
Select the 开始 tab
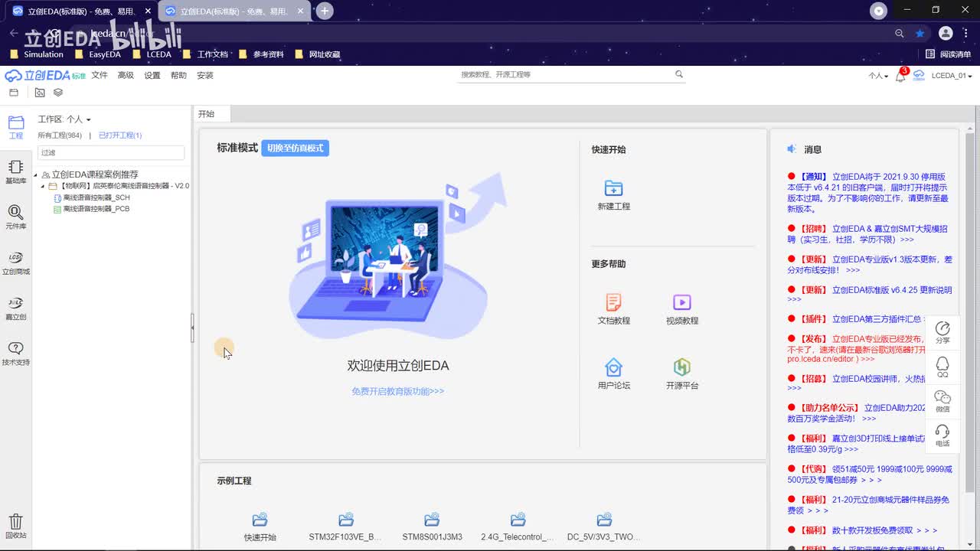click(211, 114)
